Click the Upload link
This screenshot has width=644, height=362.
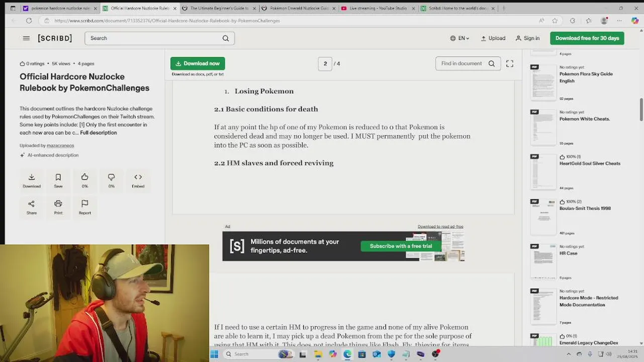coord(493,38)
